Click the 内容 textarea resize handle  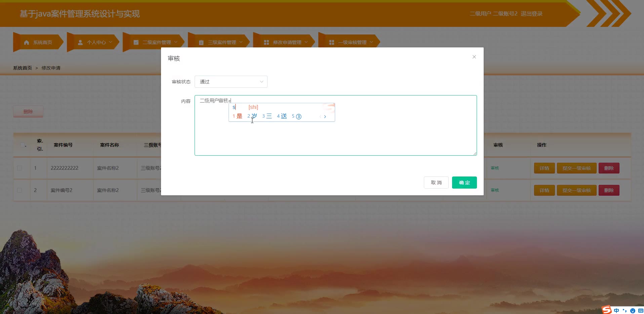[x=475, y=154]
